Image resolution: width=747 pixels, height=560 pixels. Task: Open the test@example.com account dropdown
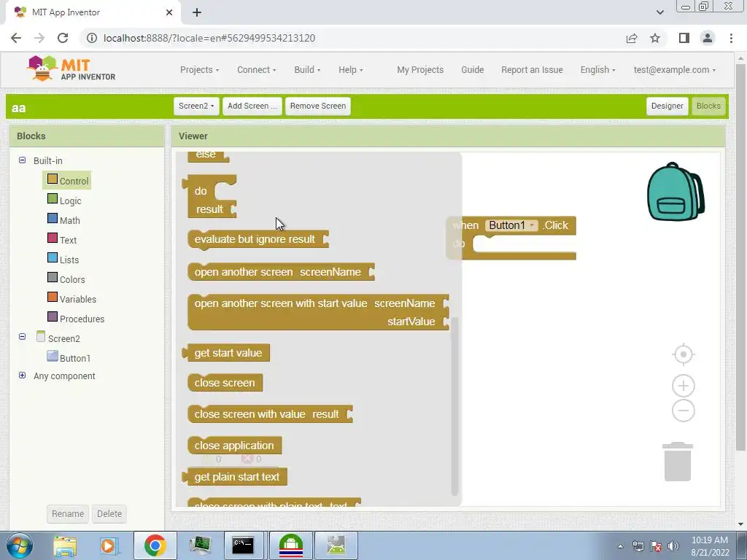point(674,70)
